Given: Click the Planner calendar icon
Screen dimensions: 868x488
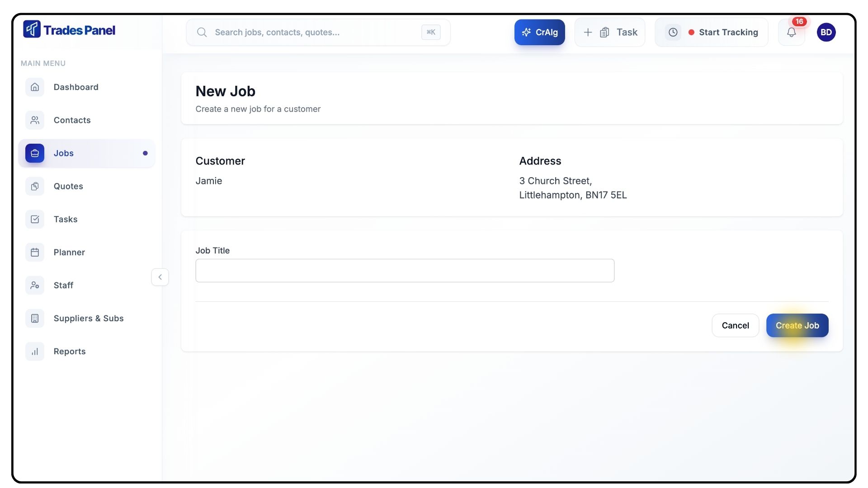Looking at the screenshot, I should 35,252.
